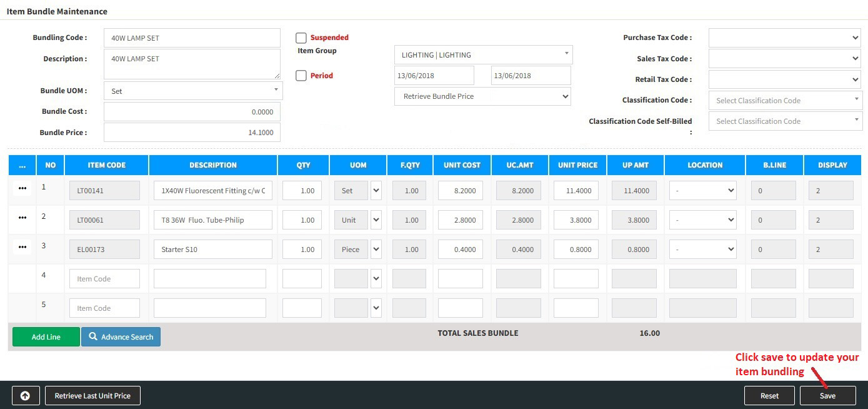Click Save to update the bundle
The image size is (868, 409).
pyautogui.click(x=827, y=396)
